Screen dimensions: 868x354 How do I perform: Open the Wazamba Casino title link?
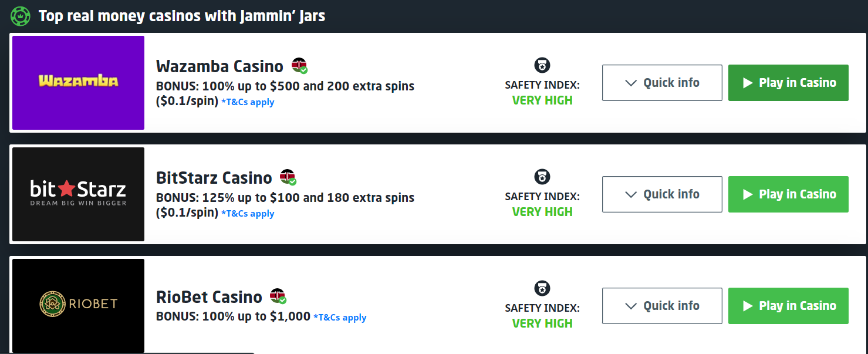[x=219, y=66]
